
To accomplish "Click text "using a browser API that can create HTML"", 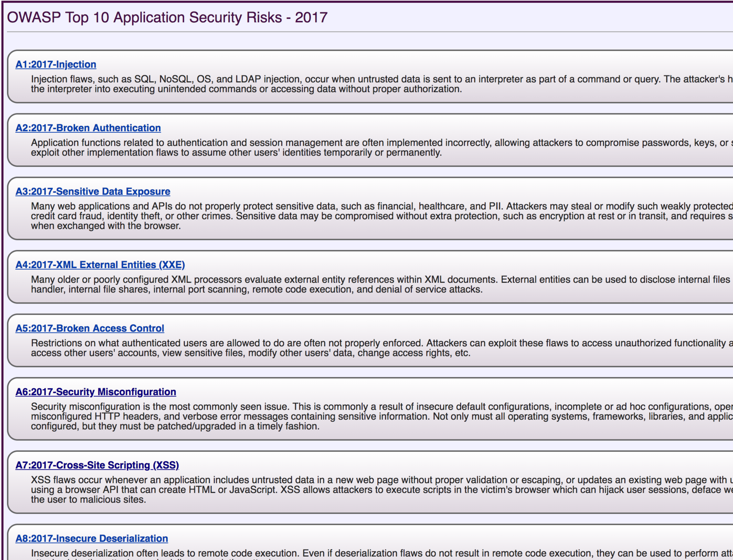I will (x=123, y=490).
